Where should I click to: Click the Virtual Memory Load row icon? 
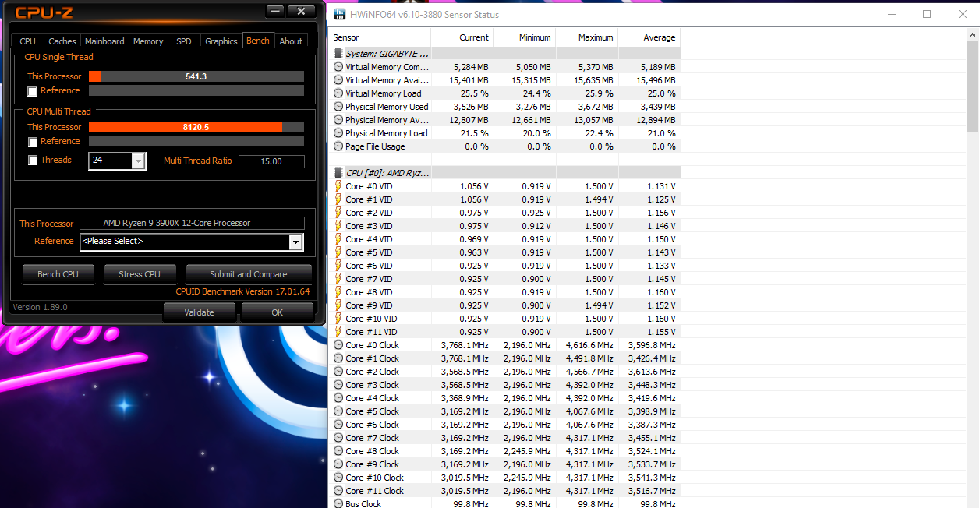pyautogui.click(x=338, y=93)
